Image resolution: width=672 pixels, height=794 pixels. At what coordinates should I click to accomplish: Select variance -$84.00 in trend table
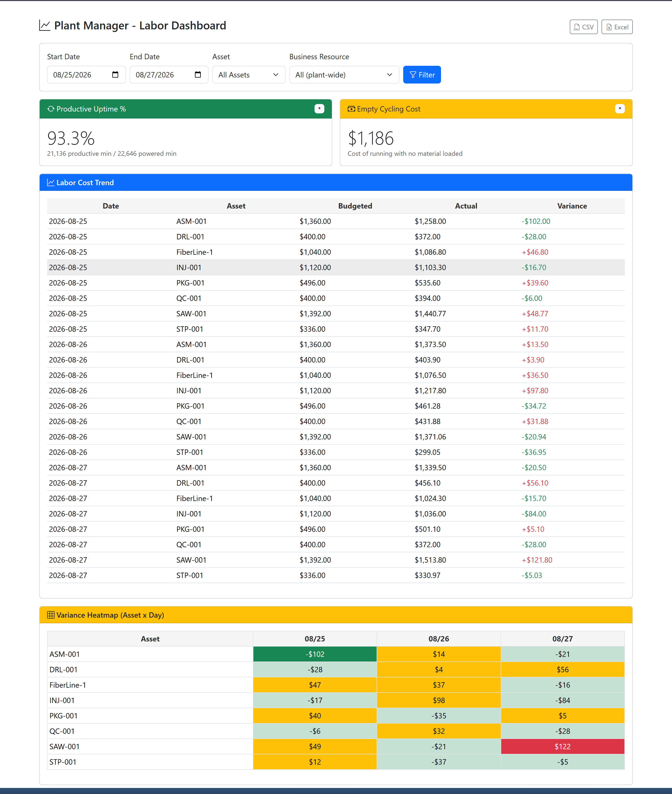[x=534, y=514]
